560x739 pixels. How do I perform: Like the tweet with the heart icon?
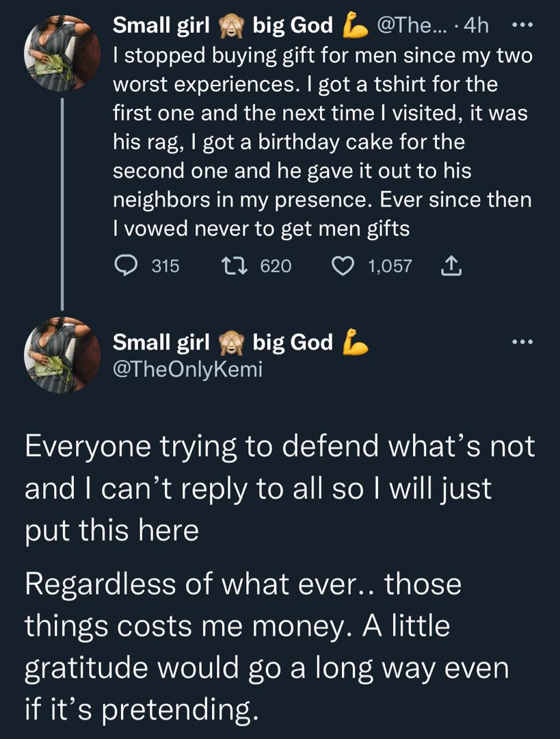click(x=343, y=265)
